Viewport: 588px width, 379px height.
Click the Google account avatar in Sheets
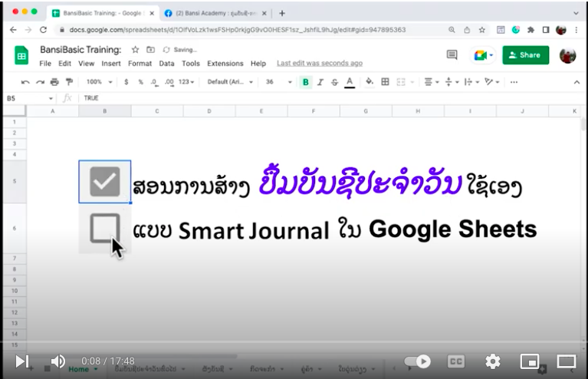pyautogui.click(x=567, y=55)
